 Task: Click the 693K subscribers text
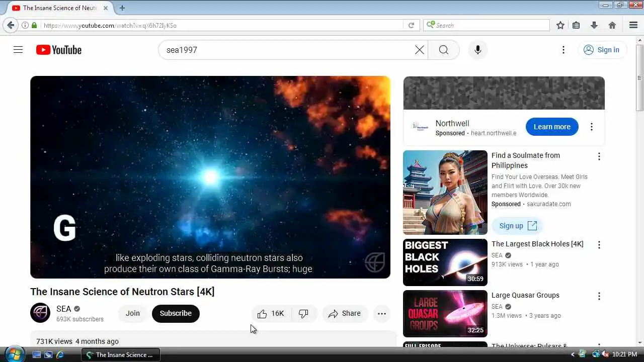click(x=80, y=319)
